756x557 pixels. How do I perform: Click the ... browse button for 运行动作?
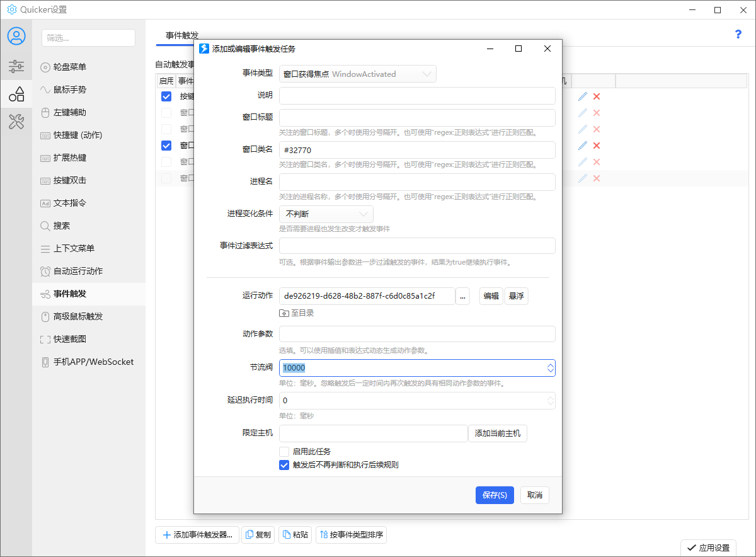(x=462, y=296)
